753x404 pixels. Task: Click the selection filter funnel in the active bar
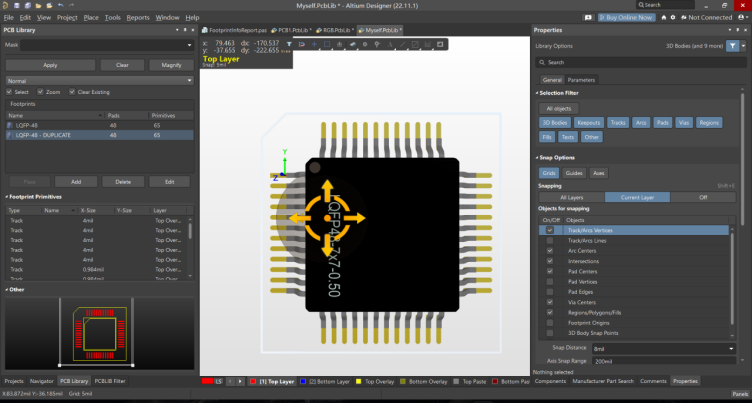click(x=288, y=44)
